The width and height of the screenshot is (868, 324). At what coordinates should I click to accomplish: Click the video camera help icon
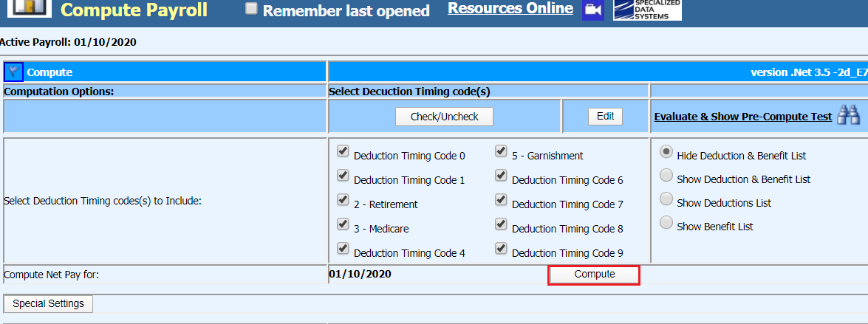click(592, 10)
